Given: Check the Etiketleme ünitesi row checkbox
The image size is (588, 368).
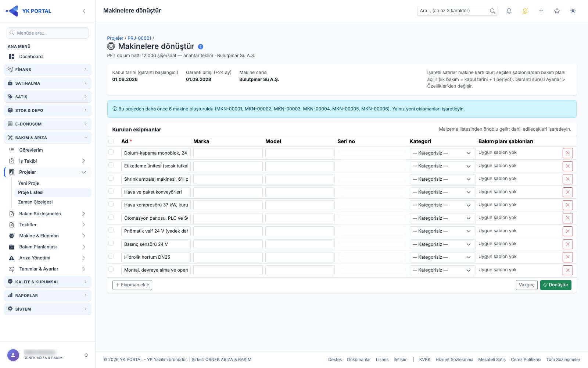Looking at the screenshot, I should (x=111, y=165).
